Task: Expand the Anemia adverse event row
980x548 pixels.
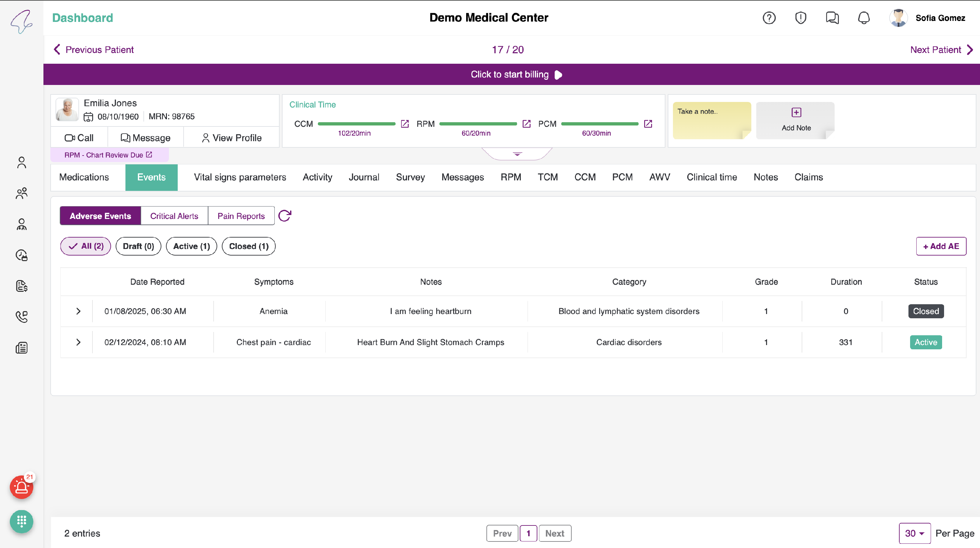Action: pos(78,311)
